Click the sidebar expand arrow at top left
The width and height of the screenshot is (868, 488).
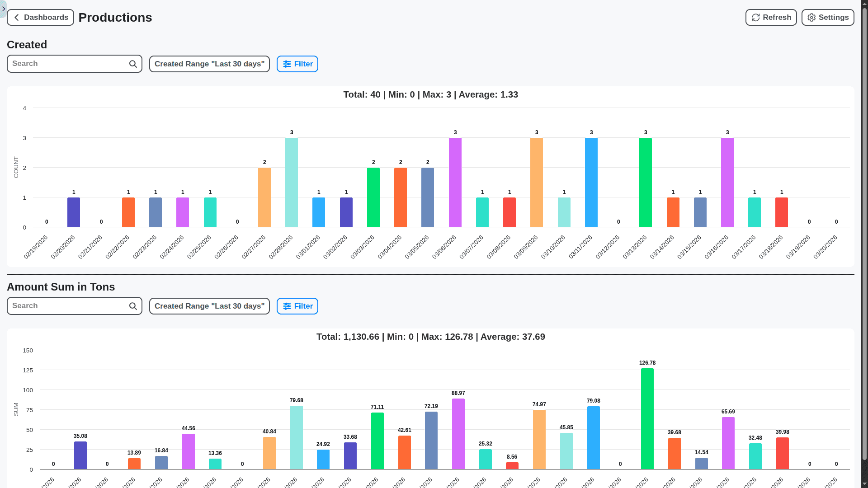coord(3,9)
